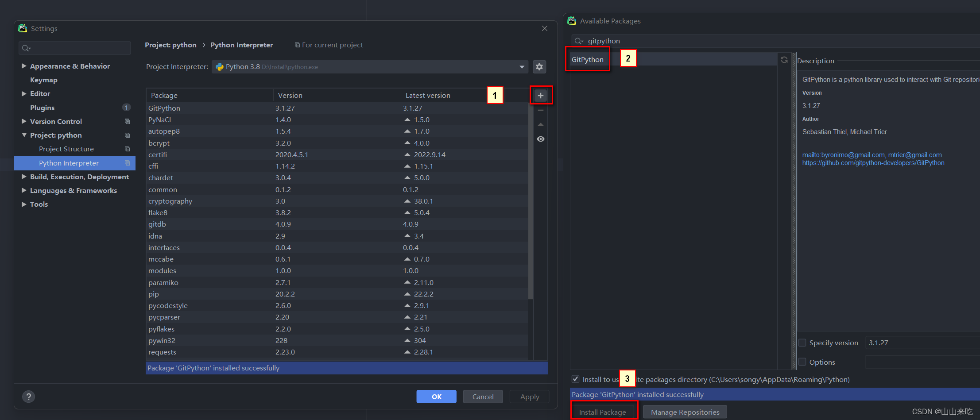The height and width of the screenshot is (420, 980).
Task: Click the copy icon beside Python Interpreter item
Action: click(x=128, y=163)
